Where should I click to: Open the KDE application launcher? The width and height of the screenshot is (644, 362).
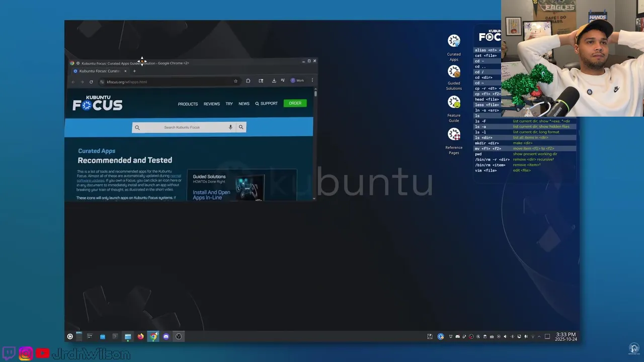[70, 336]
